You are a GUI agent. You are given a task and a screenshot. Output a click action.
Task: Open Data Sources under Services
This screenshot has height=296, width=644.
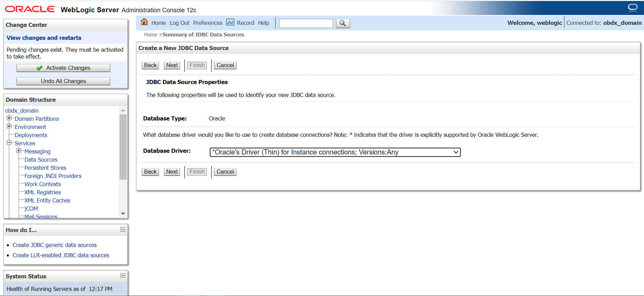41,160
